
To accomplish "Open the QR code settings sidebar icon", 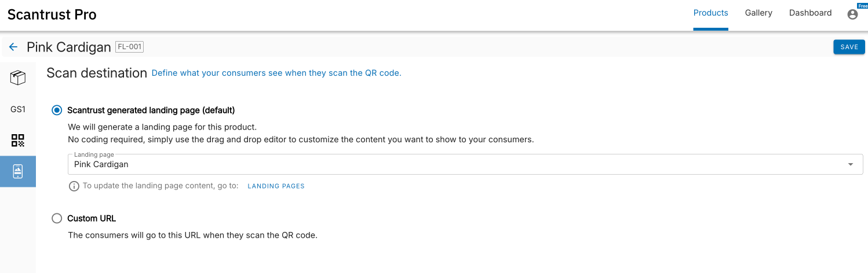I will tap(18, 140).
